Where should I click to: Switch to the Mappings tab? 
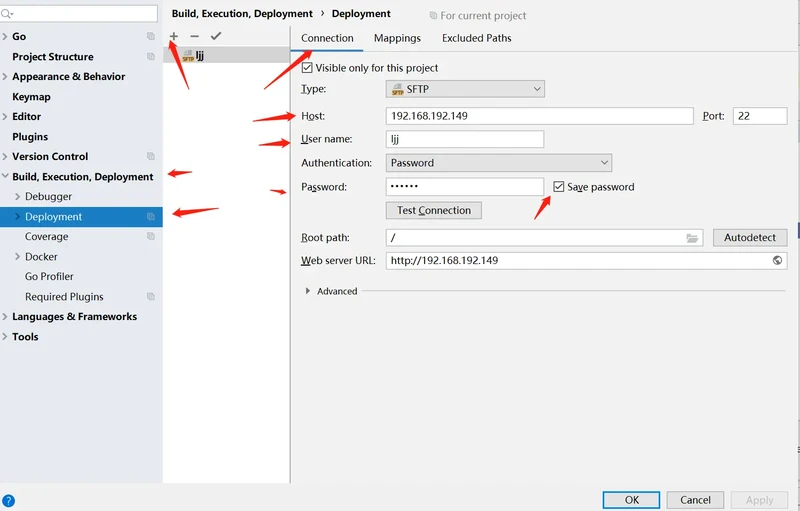397,38
